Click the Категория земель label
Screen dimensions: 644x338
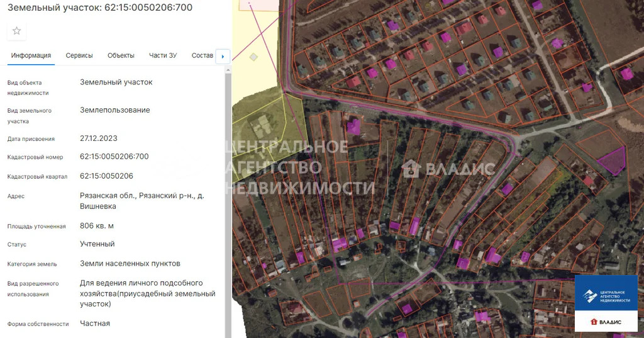(32, 264)
